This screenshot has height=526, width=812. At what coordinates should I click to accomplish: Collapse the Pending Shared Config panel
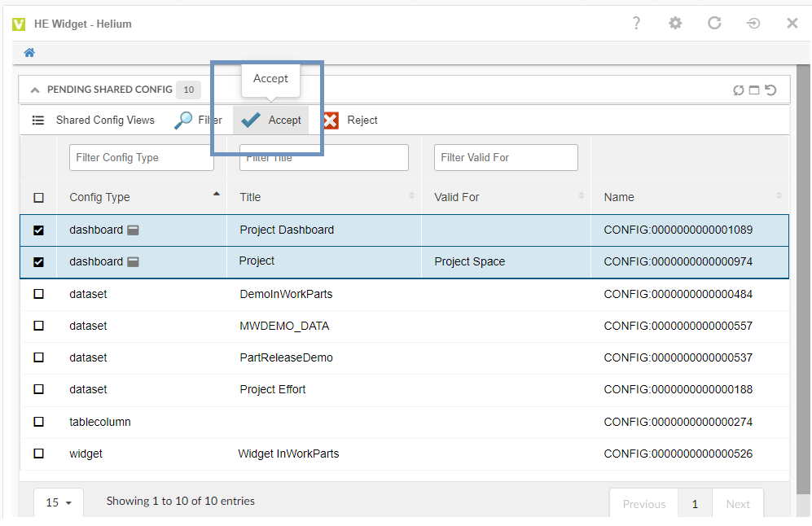coord(34,90)
